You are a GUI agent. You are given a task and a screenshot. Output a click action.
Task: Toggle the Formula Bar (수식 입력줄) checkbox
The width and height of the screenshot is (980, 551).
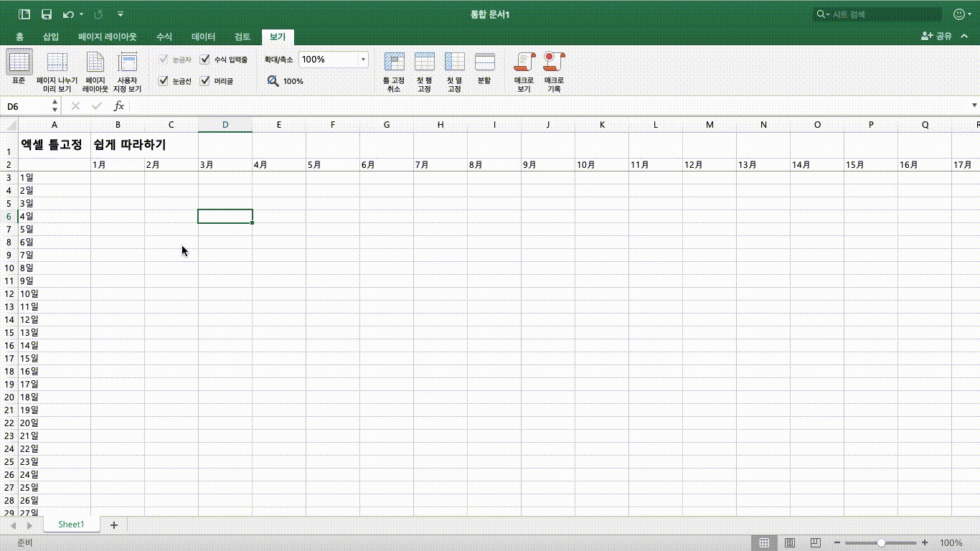click(x=205, y=60)
